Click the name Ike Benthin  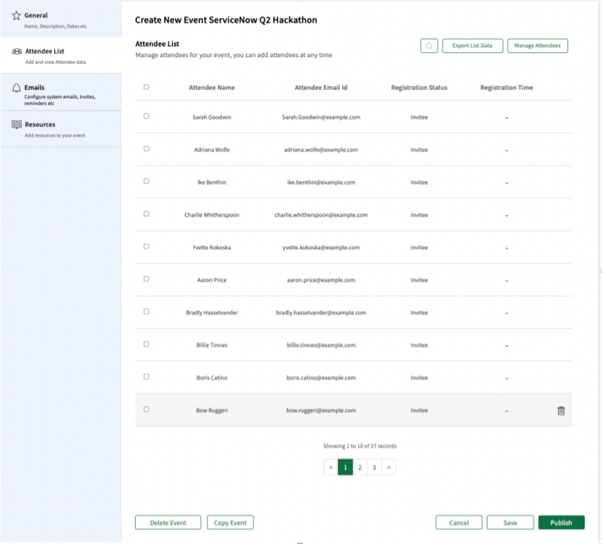(212, 182)
